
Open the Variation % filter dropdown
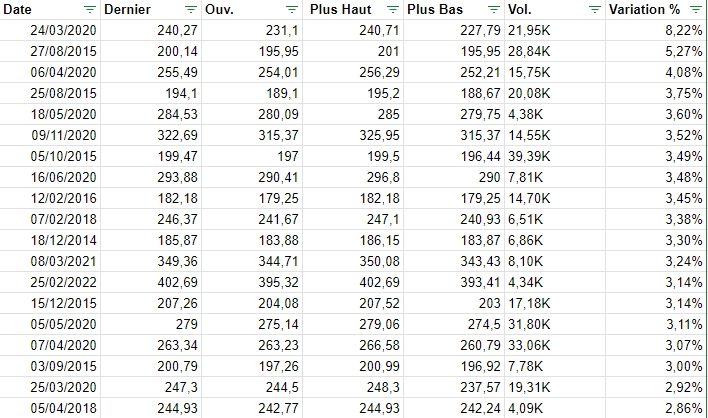point(697,9)
